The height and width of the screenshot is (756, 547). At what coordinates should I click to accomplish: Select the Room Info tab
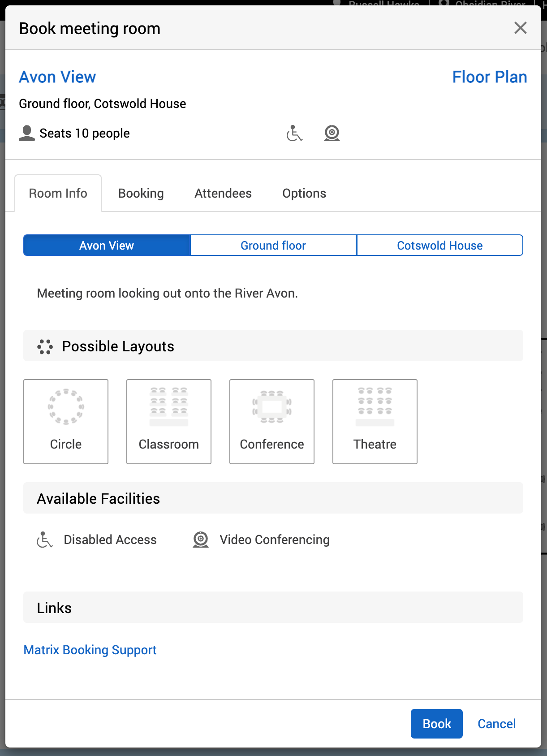(x=58, y=194)
